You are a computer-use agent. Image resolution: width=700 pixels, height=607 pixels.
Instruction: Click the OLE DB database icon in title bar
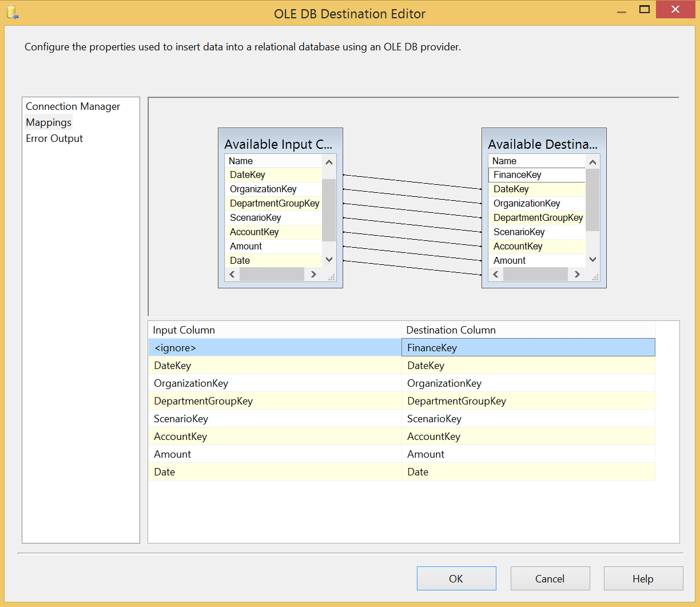[13, 13]
